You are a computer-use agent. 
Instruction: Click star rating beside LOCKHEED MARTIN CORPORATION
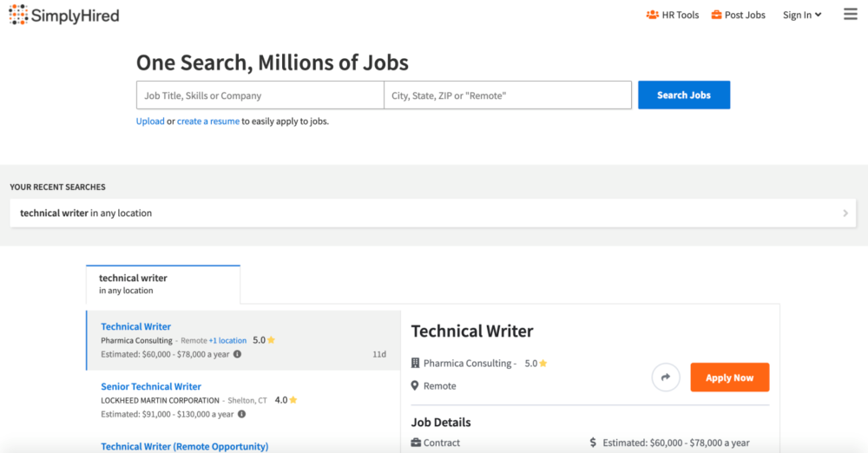(x=286, y=400)
